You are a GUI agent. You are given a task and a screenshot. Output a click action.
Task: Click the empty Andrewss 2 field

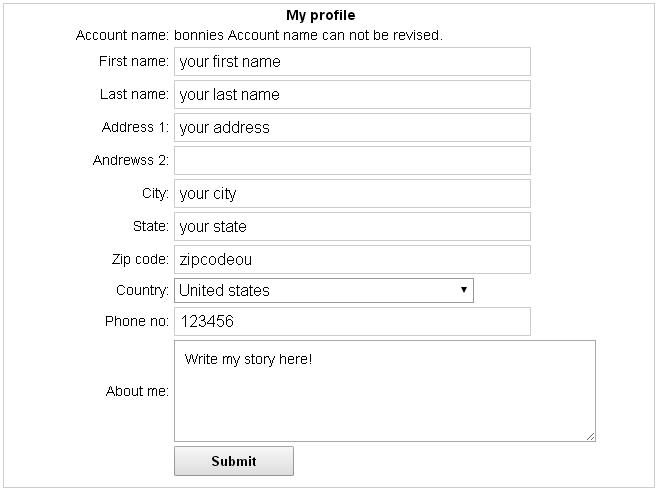(352, 160)
